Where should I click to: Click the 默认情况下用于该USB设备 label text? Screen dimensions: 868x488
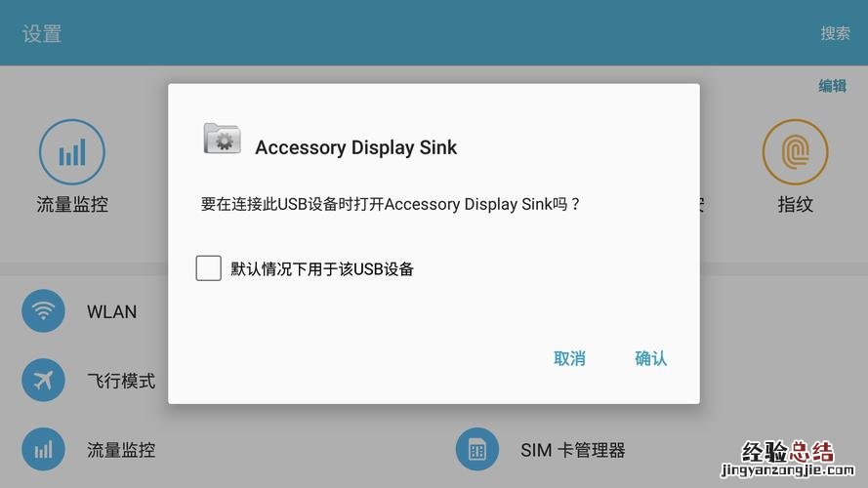pos(322,269)
